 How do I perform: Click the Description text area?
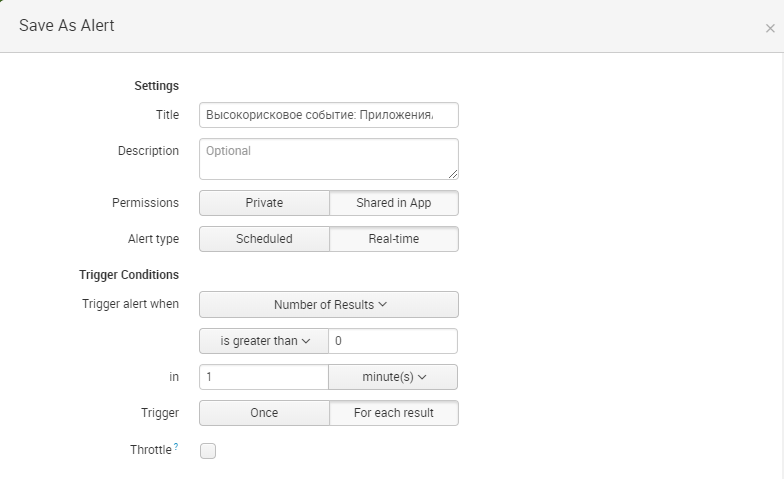329,159
